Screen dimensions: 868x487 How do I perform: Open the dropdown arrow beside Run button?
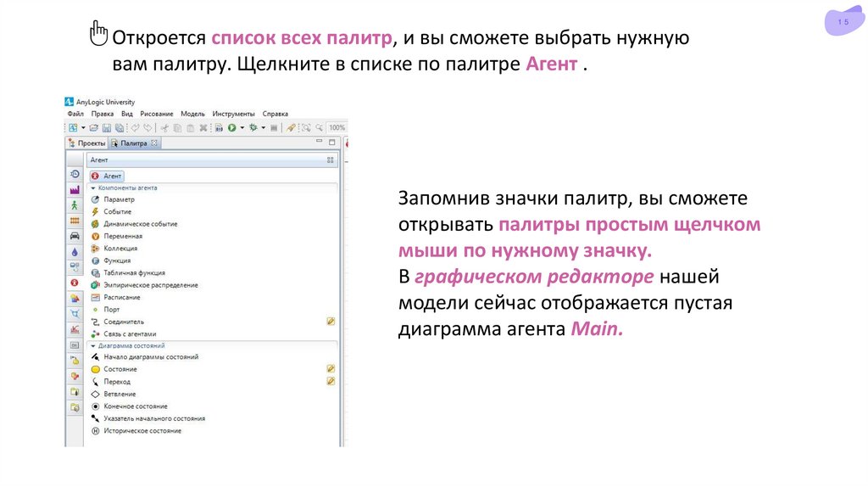(242, 127)
